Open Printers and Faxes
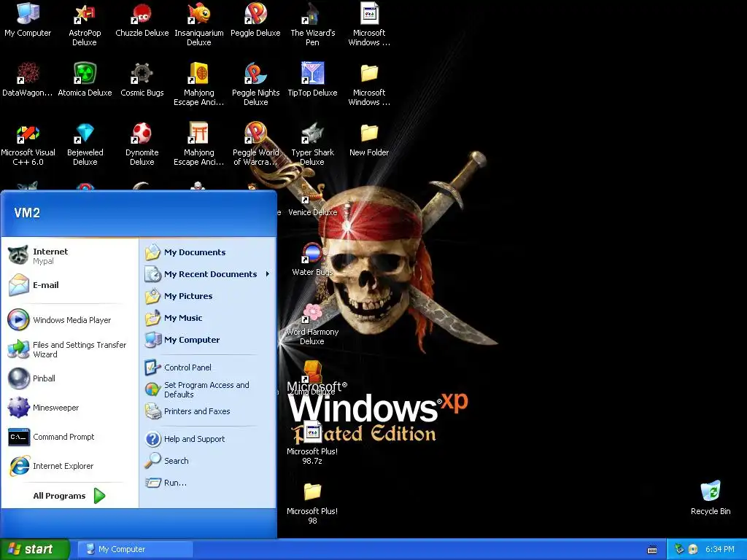 208,411
